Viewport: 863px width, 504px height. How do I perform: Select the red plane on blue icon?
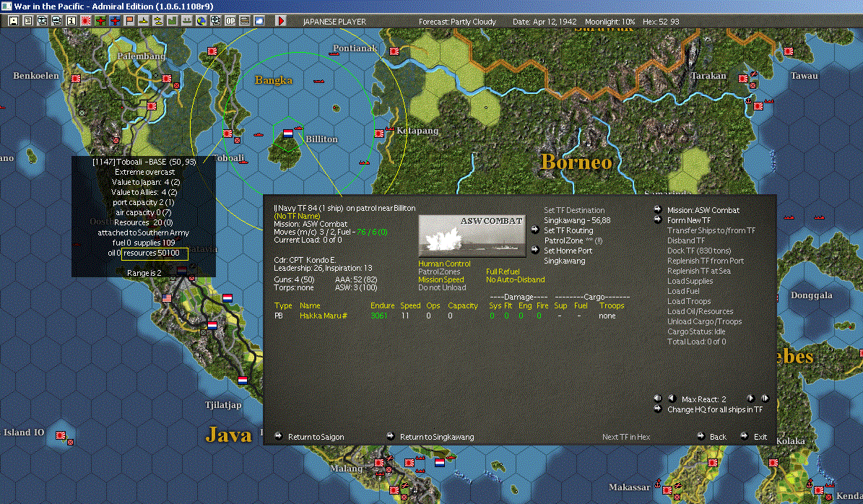(x=115, y=21)
